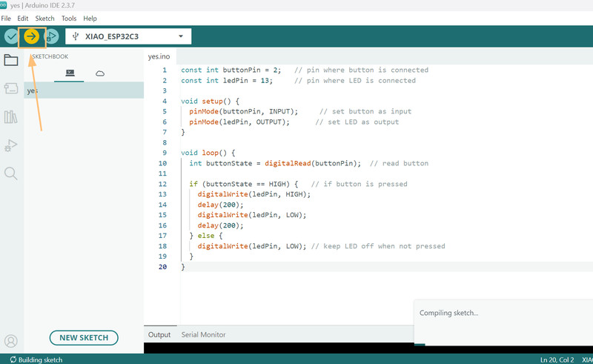
Task: Click 'if (buttonState == HIGH) {' code
Action: [x=244, y=184]
